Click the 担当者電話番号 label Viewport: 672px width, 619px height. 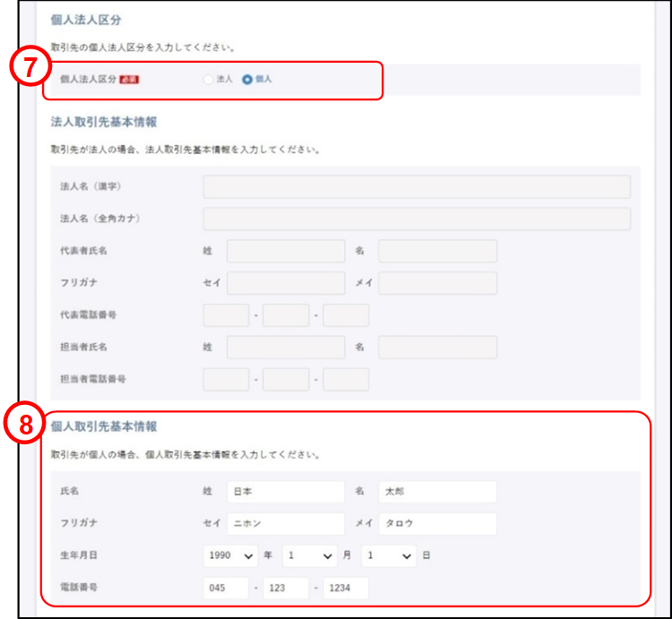pyautogui.click(x=93, y=379)
